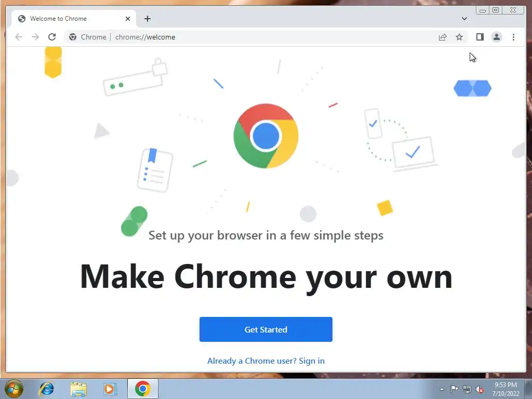The image size is (532, 399).
Task: Show hidden tray icons arrow
Action: point(442,389)
